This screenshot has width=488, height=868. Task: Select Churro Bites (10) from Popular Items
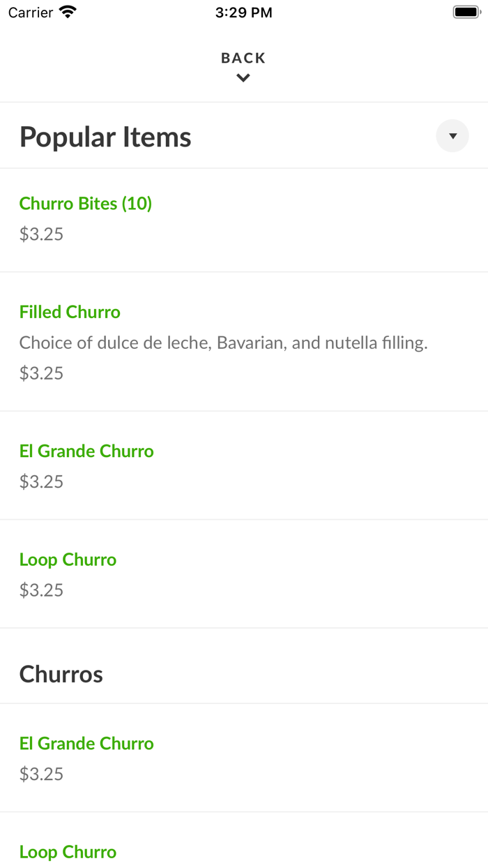click(x=85, y=203)
